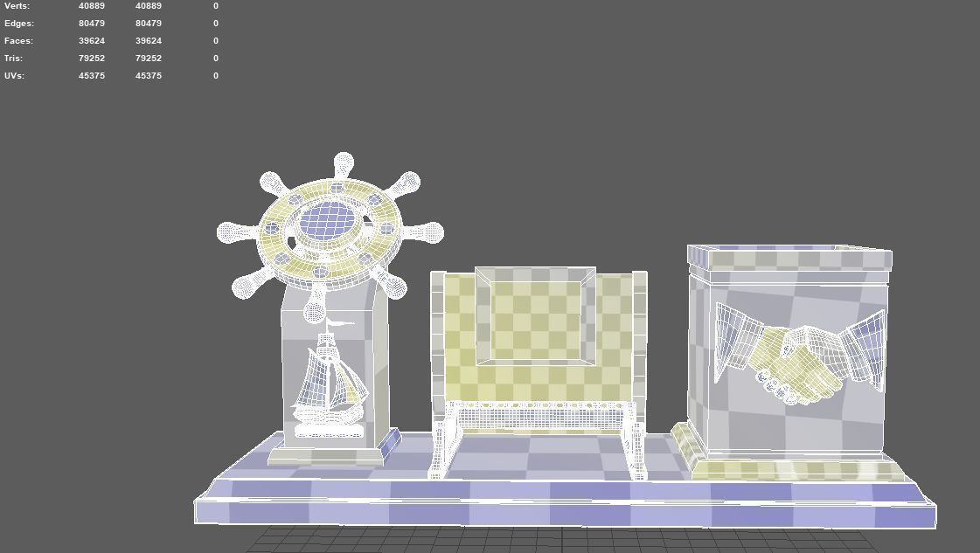Click the first-column 40889 Verts value

tap(92, 5)
